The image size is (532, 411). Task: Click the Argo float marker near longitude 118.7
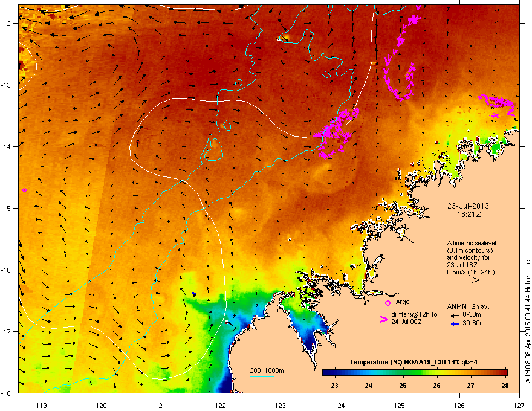point(24,190)
